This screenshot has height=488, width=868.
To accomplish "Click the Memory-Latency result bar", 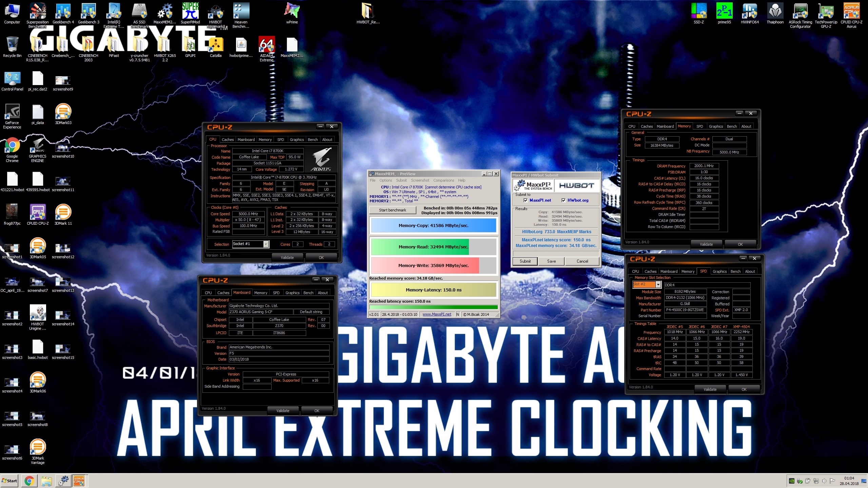I will (433, 290).
